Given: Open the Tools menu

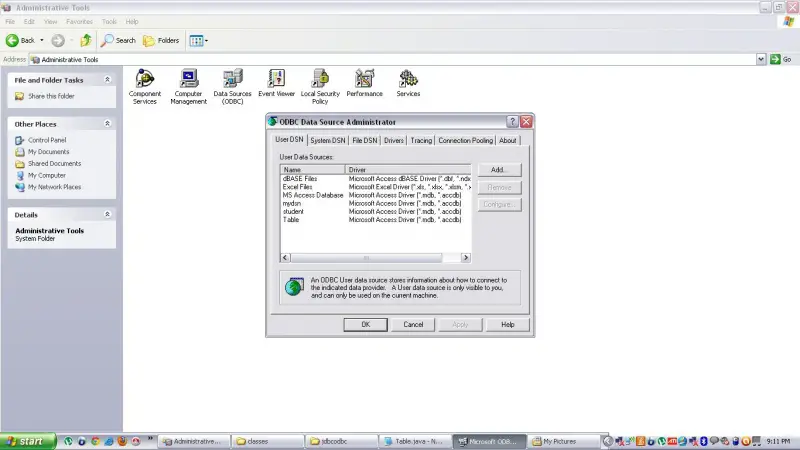Looking at the screenshot, I should coord(109,21).
